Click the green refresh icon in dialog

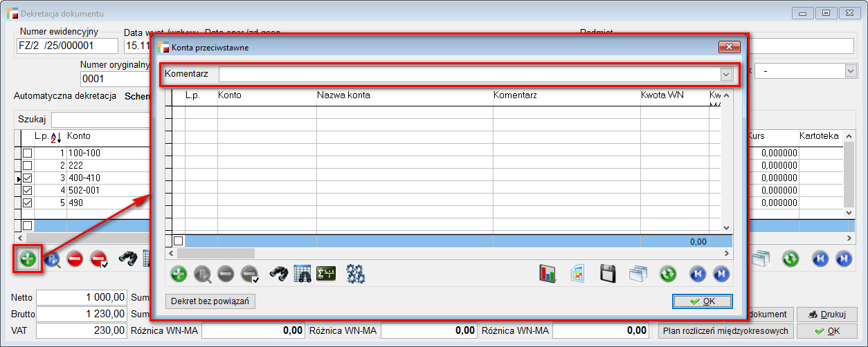tap(667, 274)
